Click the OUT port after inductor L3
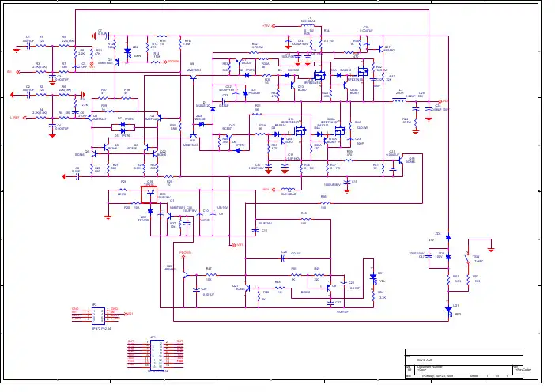The width and height of the screenshot is (555, 392). pos(443,101)
